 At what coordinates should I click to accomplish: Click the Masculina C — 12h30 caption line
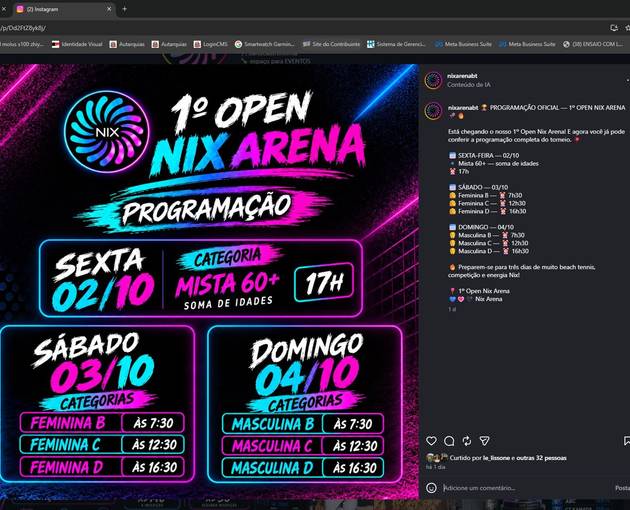489,243
